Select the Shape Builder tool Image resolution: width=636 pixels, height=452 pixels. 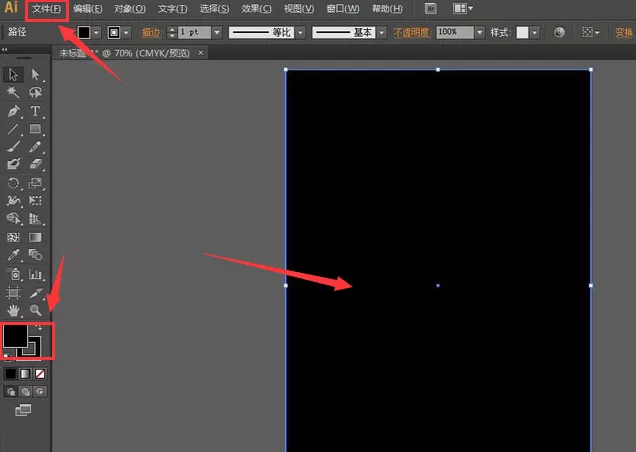tap(13, 218)
